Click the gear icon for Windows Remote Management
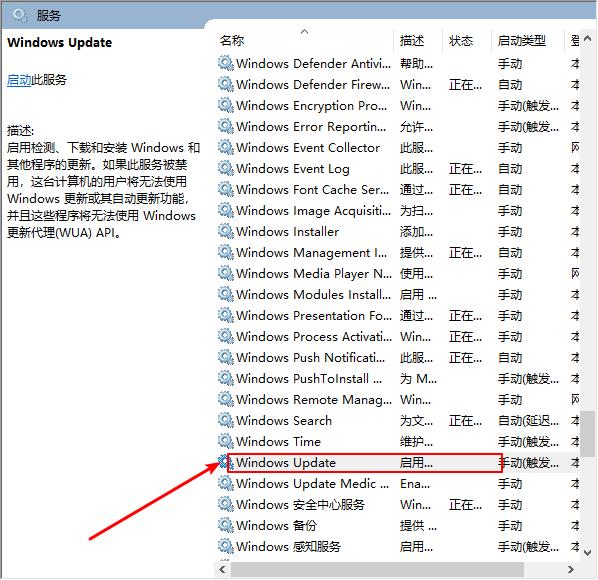 coord(226,399)
